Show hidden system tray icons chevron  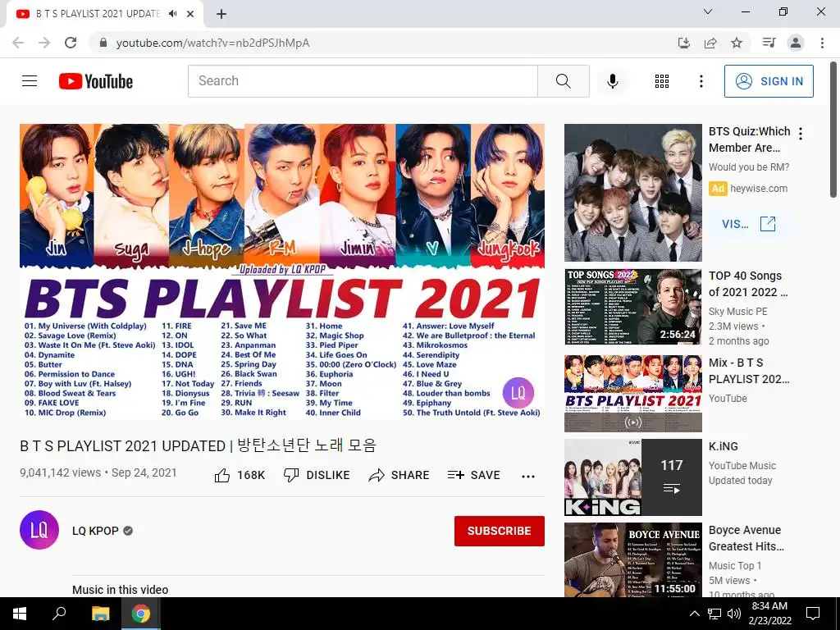pyautogui.click(x=694, y=614)
